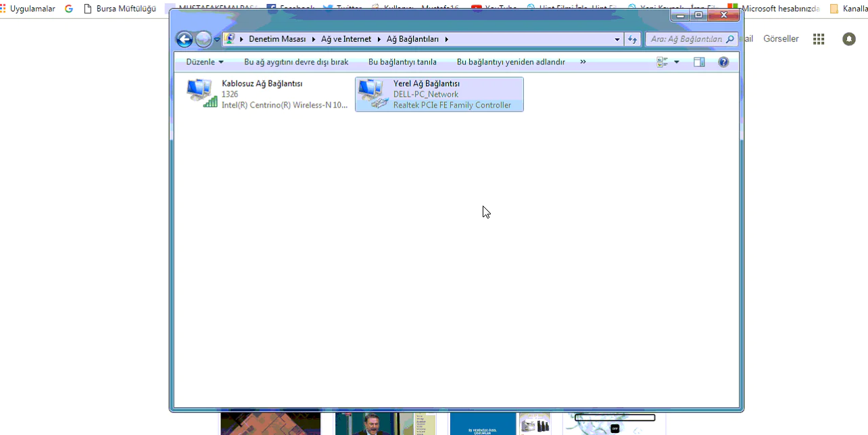Click Realtek PCIe FE Family Controller text

point(452,105)
